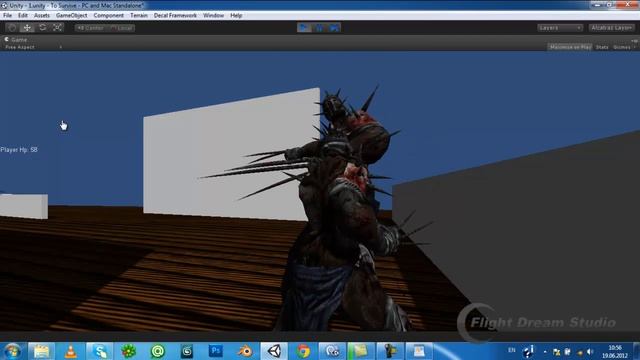This screenshot has width=640, height=360.
Task: Open the GameObject menu
Action: pos(71,16)
